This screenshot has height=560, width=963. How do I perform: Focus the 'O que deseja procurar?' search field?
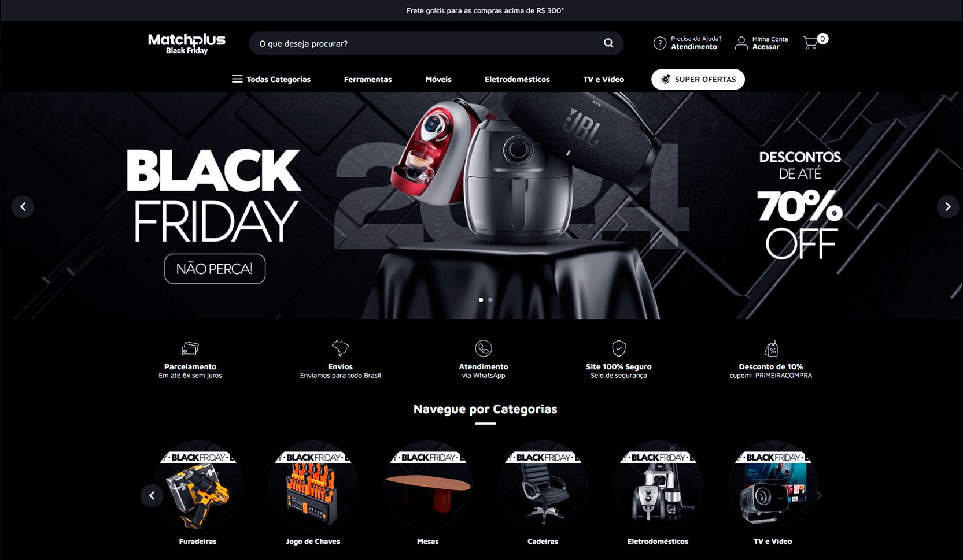[426, 43]
